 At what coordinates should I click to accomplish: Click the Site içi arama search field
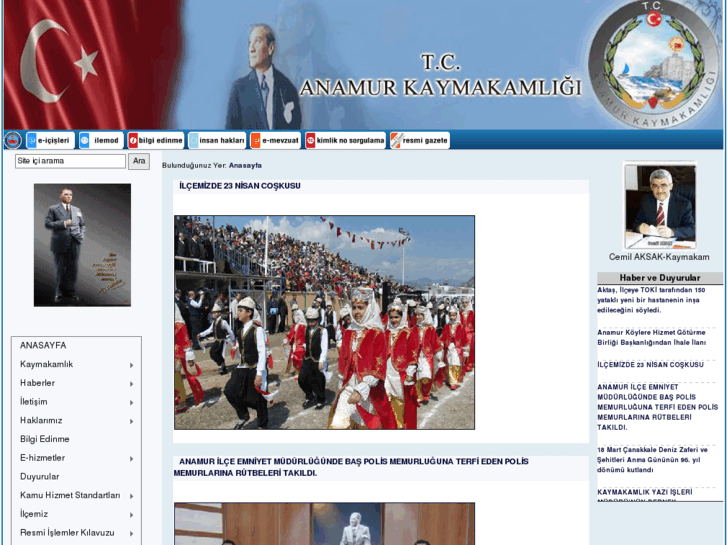tap(70, 161)
